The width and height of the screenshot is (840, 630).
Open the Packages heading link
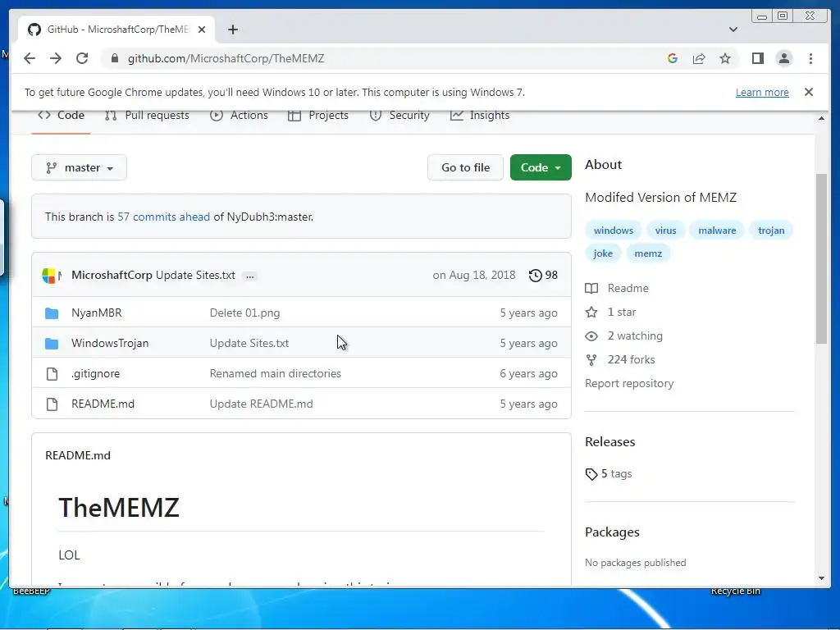coord(612,532)
